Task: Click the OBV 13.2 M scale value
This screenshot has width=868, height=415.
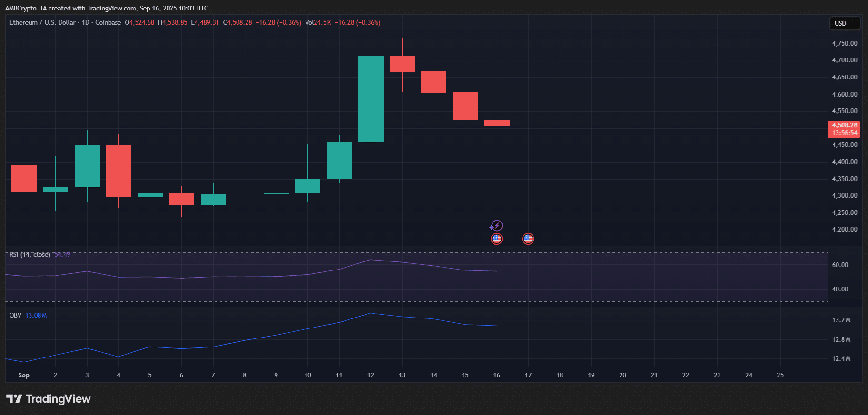Action: coord(841,320)
